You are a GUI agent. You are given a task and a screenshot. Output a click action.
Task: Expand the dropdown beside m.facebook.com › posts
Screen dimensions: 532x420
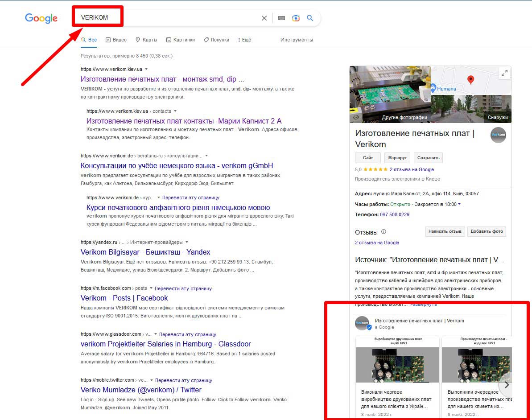click(x=151, y=288)
